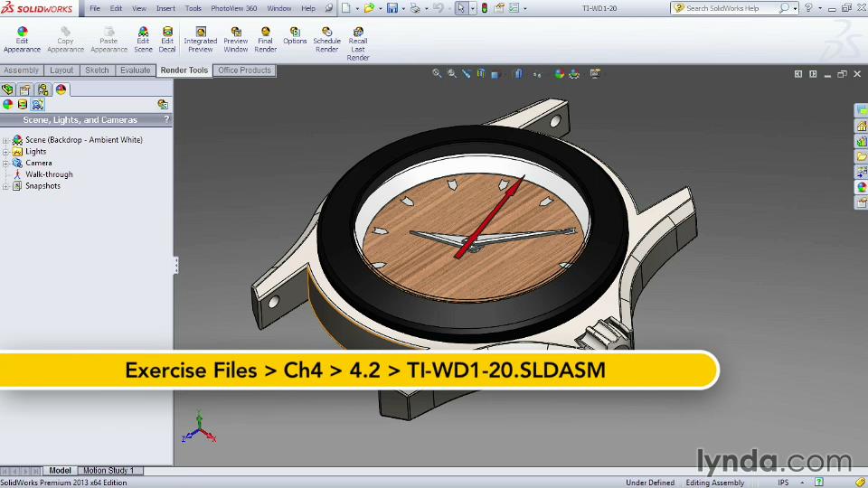The height and width of the screenshot is (488, 868).
Task: Open the File menu
Action: pyautogui.click(x=95, y=8)
